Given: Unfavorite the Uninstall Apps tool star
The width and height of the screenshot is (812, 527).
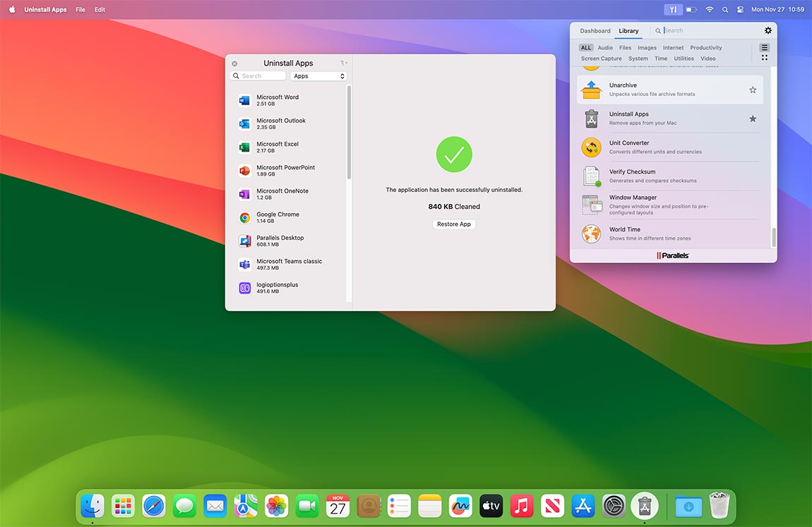Looking at the screenshot, I should pos(753,119).
